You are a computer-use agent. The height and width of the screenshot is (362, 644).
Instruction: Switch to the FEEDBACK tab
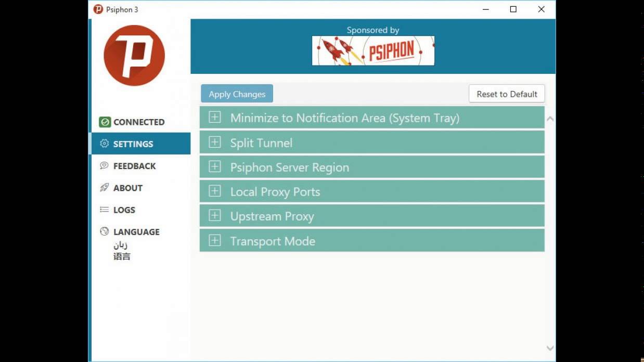click(x=141, y=166)
